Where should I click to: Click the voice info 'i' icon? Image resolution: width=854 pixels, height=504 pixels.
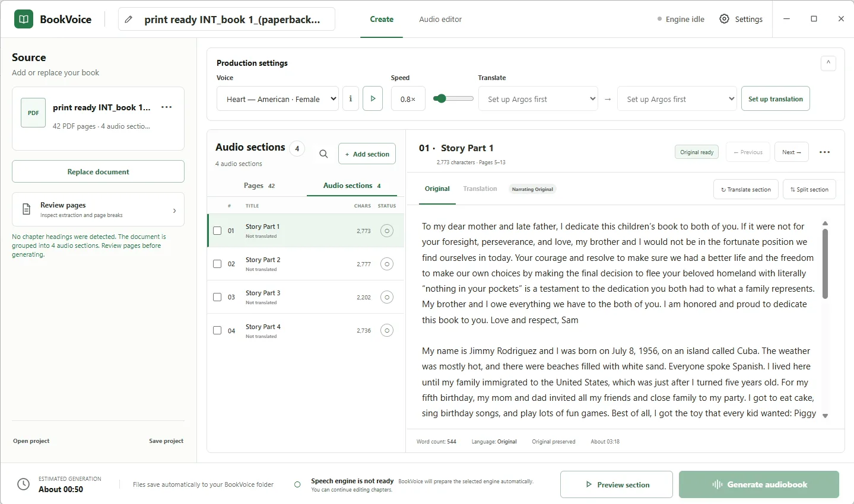(x=351, y=99)
